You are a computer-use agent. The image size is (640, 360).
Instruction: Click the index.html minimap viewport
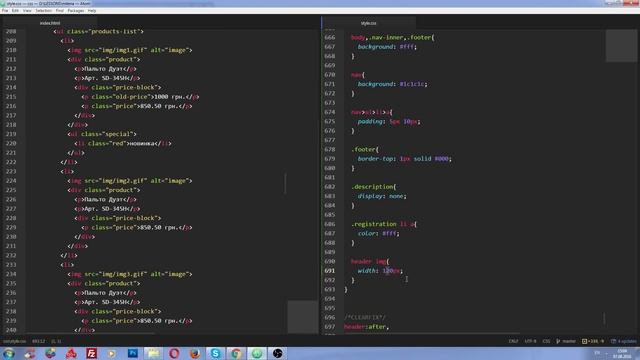302,316
